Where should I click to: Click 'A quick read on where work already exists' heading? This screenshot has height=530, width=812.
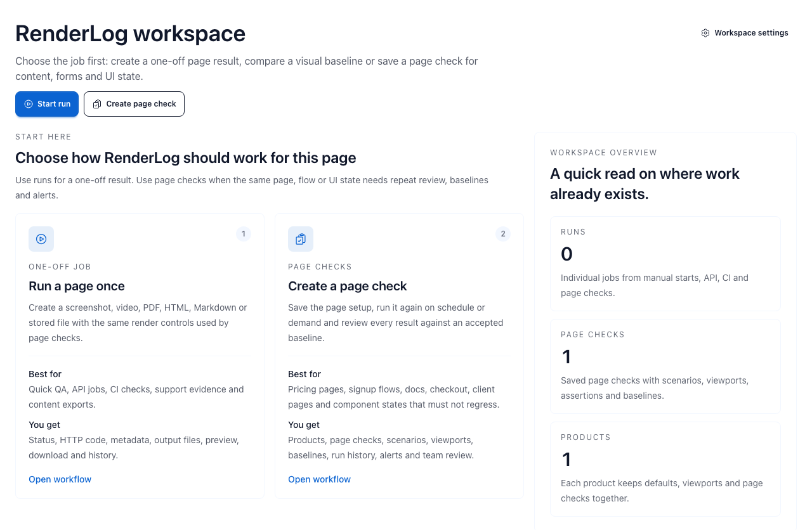645,184
